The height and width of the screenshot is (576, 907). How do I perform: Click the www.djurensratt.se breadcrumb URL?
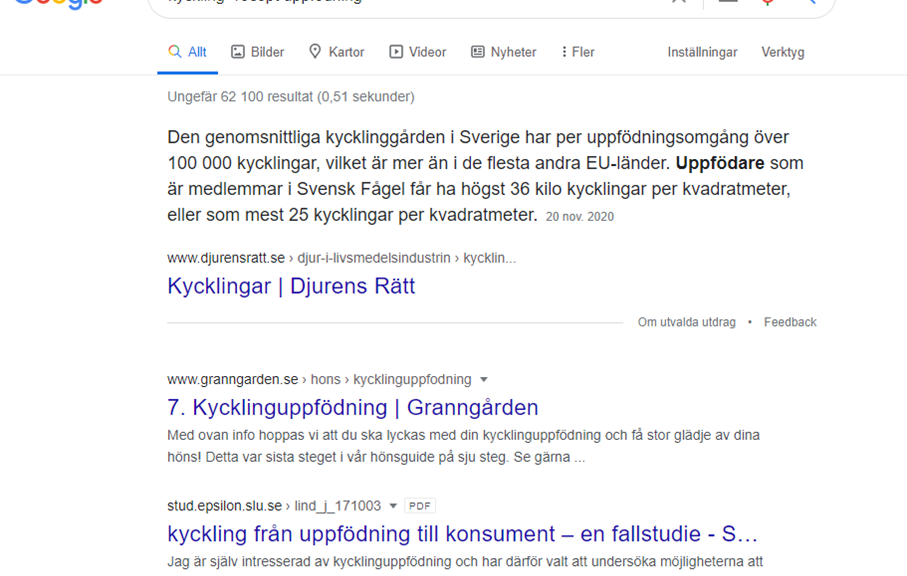pos(341,258)
